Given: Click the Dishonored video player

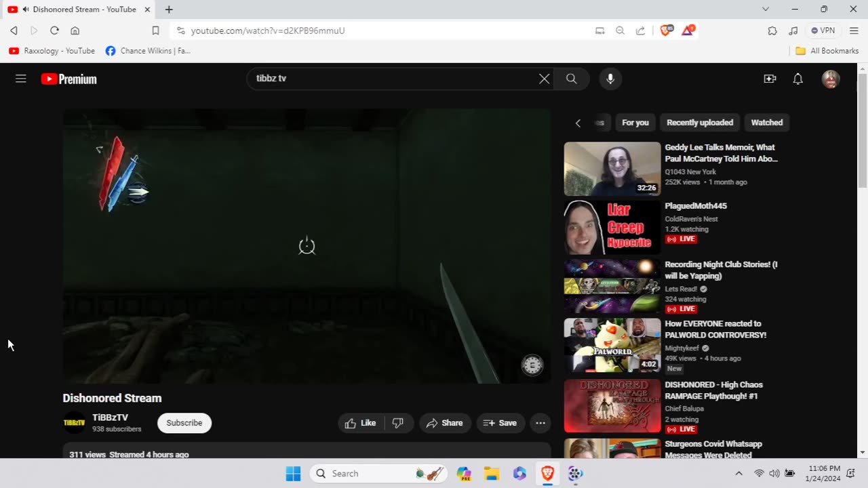Looking at the screenshot, I should pyautogui.click(x=307, y=246).
